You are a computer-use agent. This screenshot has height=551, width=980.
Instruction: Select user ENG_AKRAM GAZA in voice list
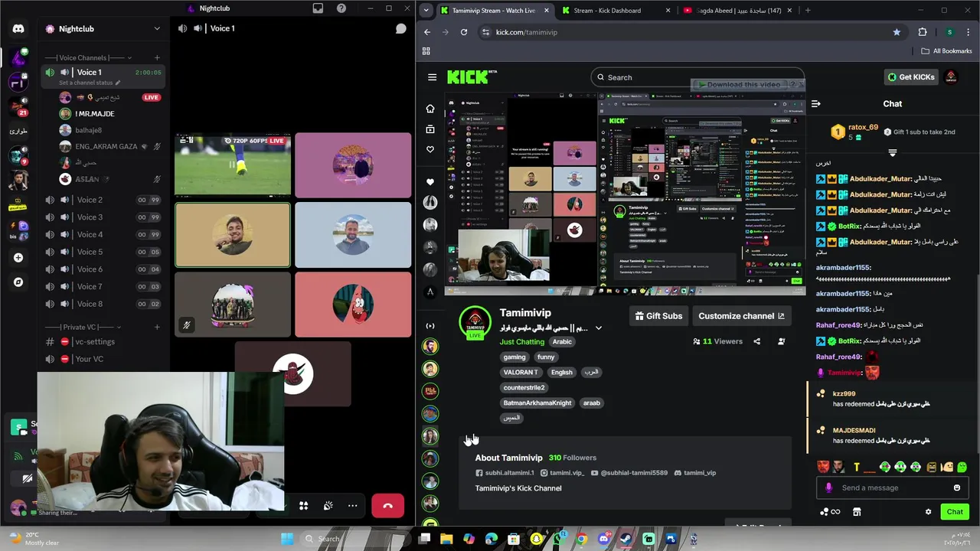pyautogui.click(x=110, y=146)
